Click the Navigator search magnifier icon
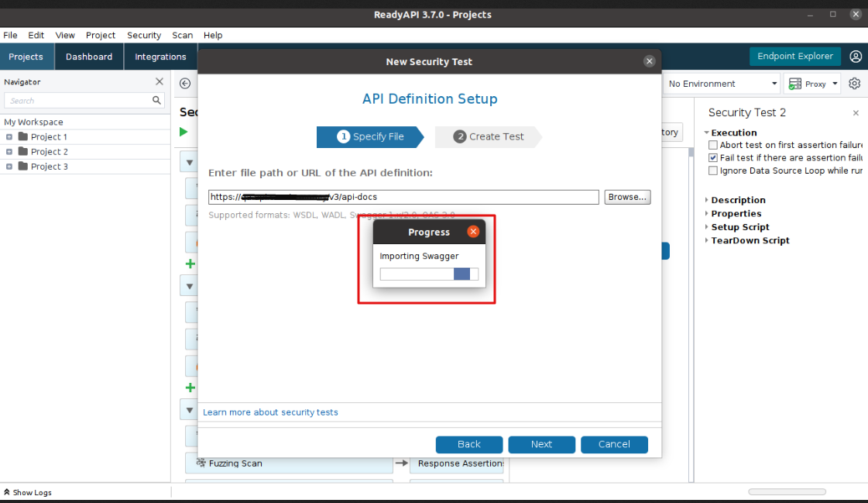This screenshot has height=503, width=868. pyautogui.click(x=156, y=100)
